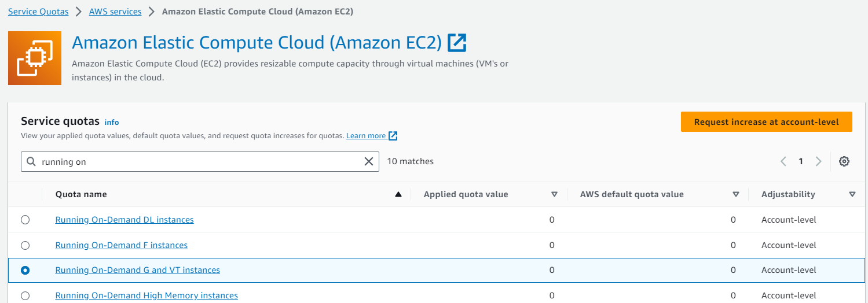Viewport: 868px width, 303px height.
Task: Click the Applied quota value column header
Action: (x=466, y=194)
